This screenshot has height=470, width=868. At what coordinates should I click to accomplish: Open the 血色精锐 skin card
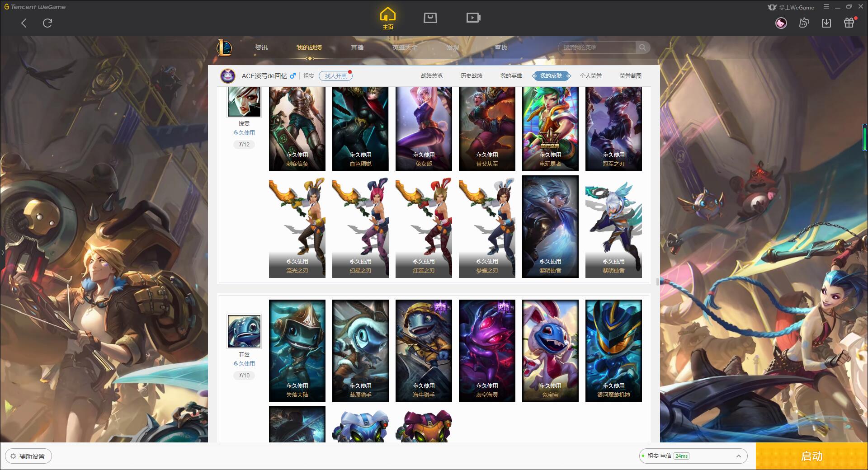click(x=360, y=129)
